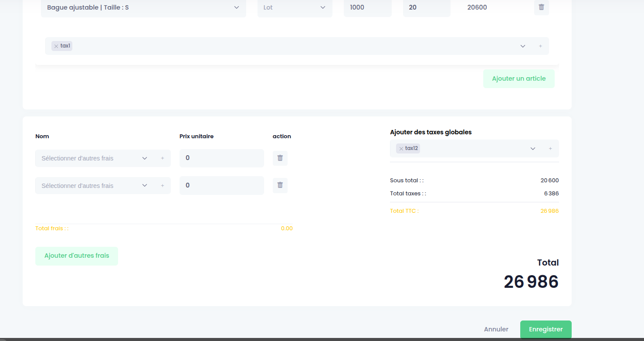Click Ajouter un article button
Screen dimensions: 644x341
coord(519,79)
